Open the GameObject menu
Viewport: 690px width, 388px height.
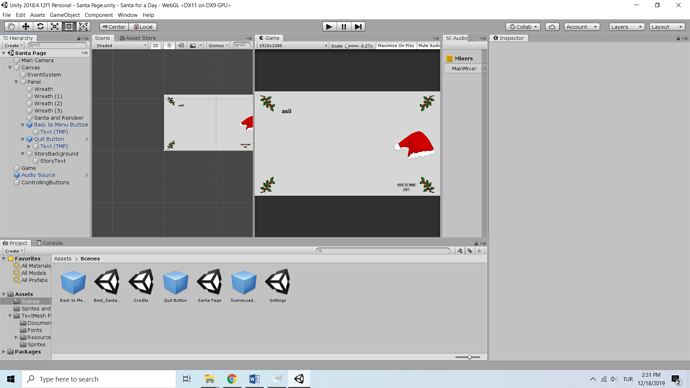(x=65, y=15)
